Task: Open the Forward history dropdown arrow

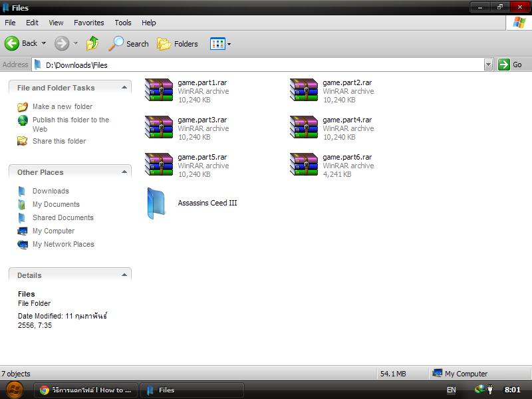Action: tap(75, 43)
